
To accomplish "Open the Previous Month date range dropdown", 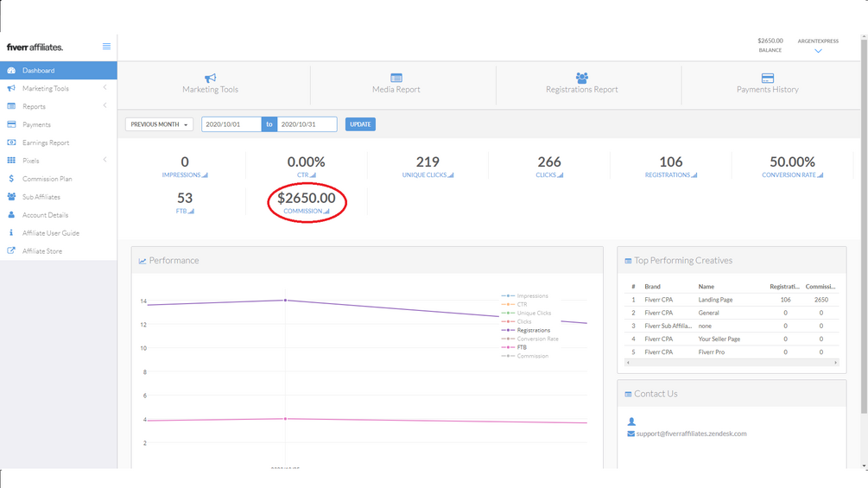I will [x=160, y=124].
